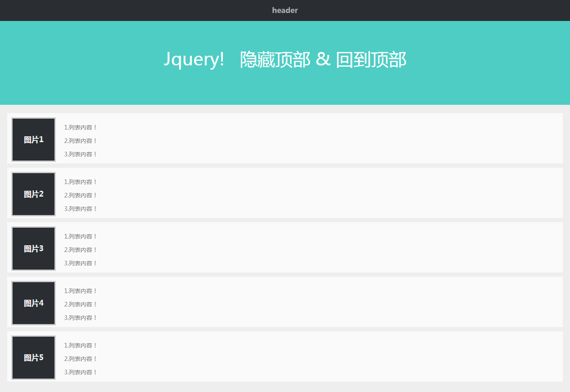570x392 pixels.
Task: Pick 2.列表内容！ beside 图片4
Action: (x=80, y=304)
